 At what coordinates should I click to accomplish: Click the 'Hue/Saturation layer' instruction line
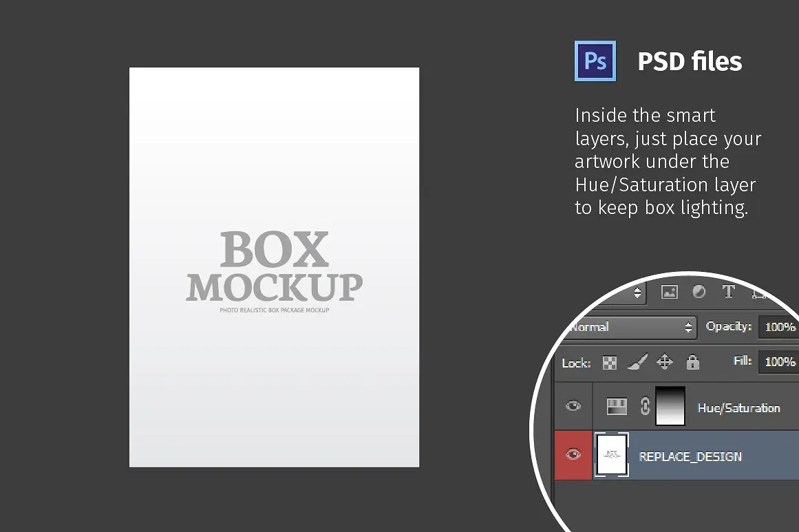coord(665,185)
